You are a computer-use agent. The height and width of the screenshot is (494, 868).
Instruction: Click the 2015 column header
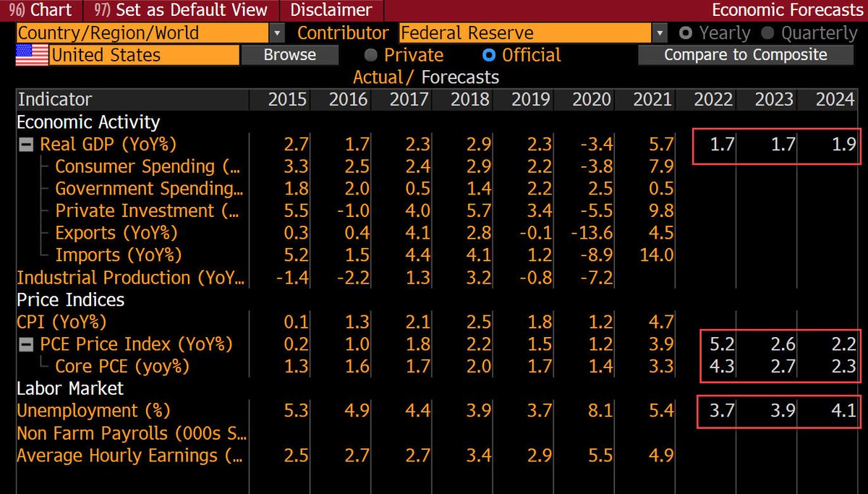tap(287, 100)
